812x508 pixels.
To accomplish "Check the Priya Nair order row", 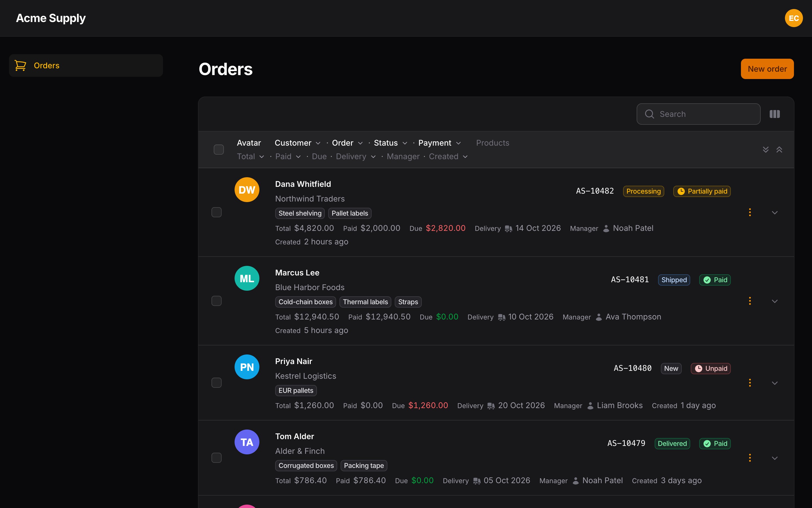I will (x=217, y=383).
